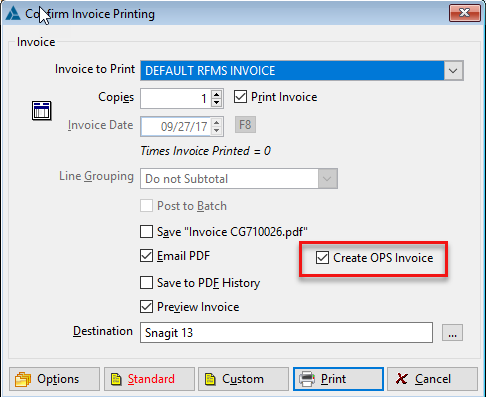The height and width of the screenshot is (397, 486).
Task: Click the F8 button
Action: coord(245,125)
